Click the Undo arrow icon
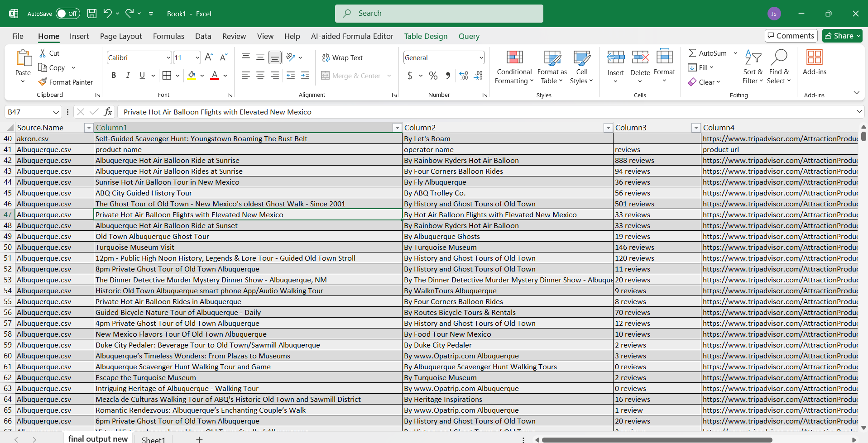Viewport: 868px width, 443px height. tap(107, 14)
